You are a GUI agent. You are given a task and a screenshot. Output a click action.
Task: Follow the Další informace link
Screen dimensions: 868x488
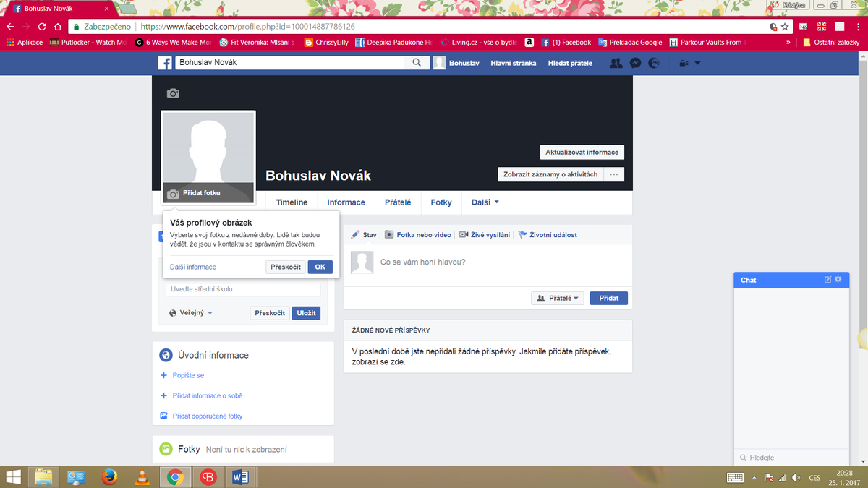(x=193, y=267)
